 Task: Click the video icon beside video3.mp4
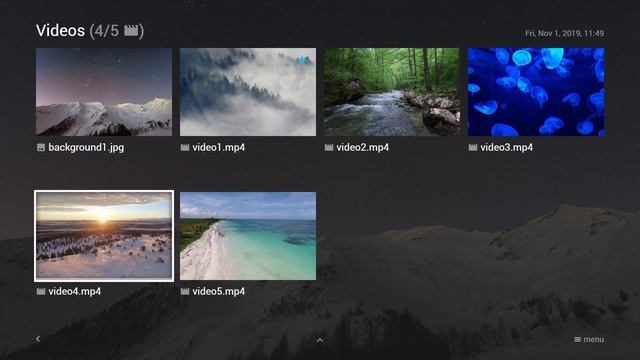point(473,147)
